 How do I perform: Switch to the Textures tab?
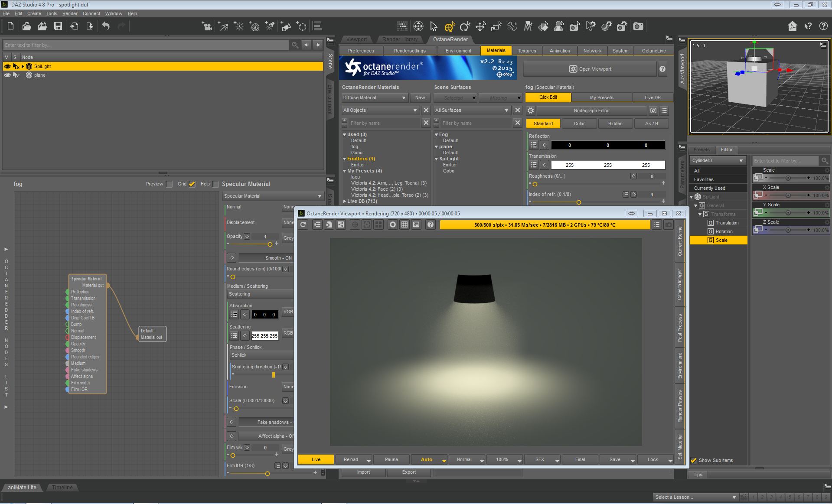[527, 51]
